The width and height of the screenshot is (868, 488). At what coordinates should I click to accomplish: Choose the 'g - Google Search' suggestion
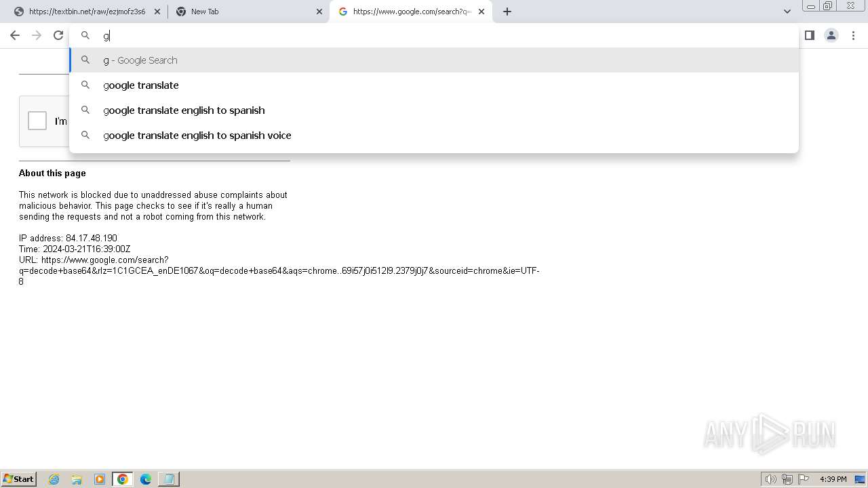click(434, 60)
